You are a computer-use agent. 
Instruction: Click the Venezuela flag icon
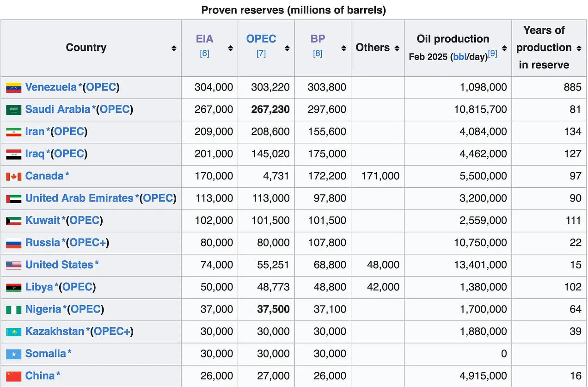coord(13,87)
